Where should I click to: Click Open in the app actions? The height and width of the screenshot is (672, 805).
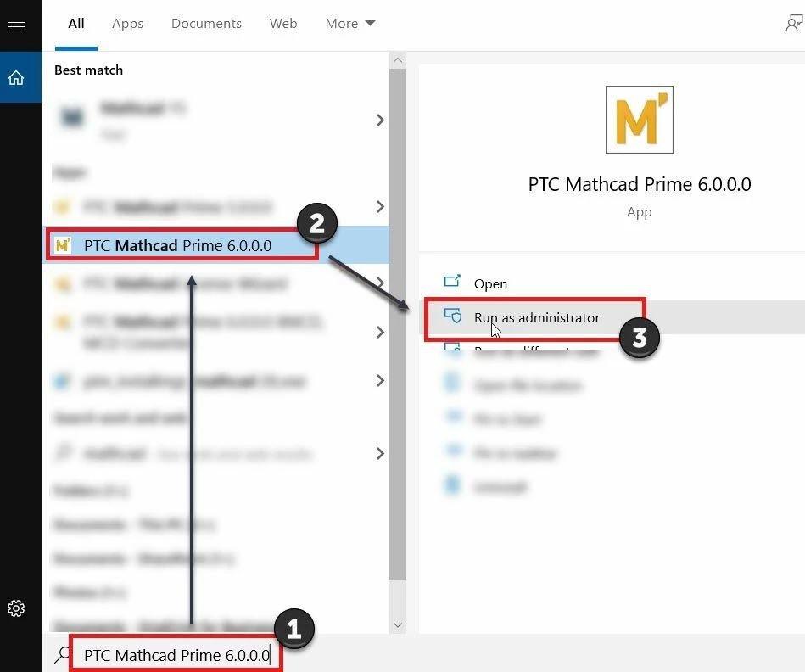[490, 284]
